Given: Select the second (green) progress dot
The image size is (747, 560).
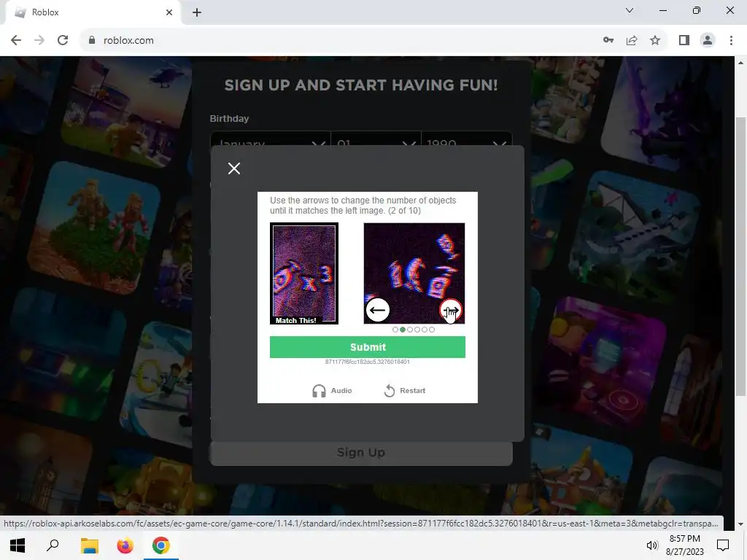Looking at the screenshot, I should click(403, 330).
